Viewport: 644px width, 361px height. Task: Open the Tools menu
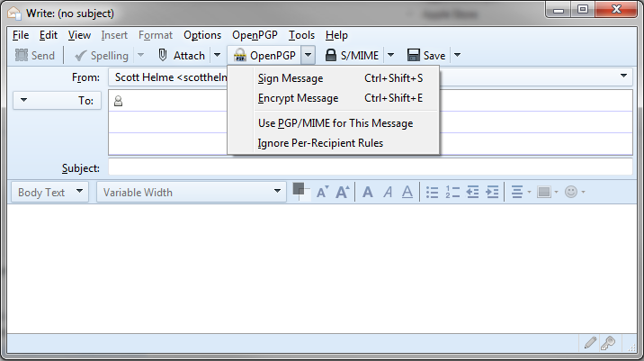(301, 35)
